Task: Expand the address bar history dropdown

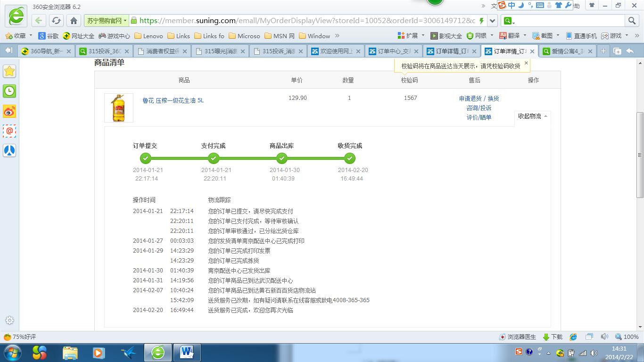Action: click(x=493, y=21)
